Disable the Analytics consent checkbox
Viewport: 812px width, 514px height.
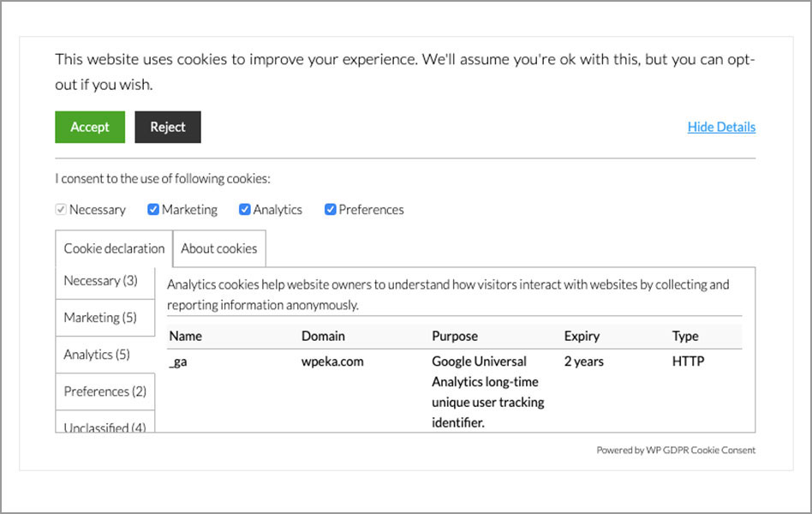click(244, 209)
